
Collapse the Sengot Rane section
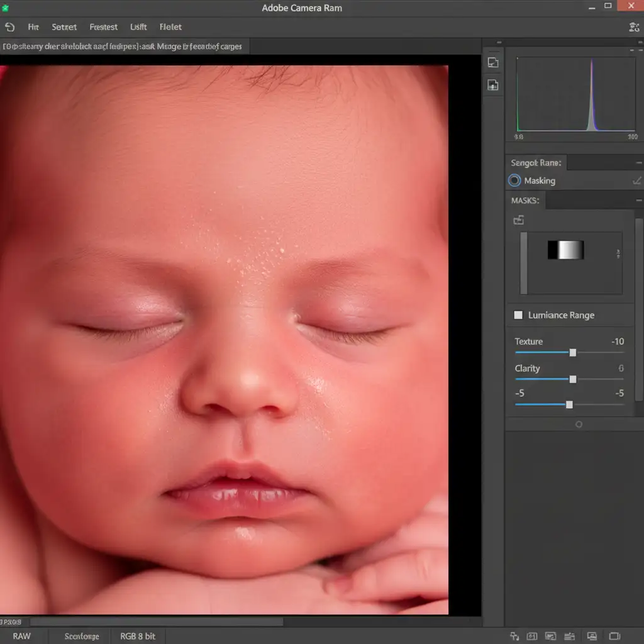tap(638, 163)
